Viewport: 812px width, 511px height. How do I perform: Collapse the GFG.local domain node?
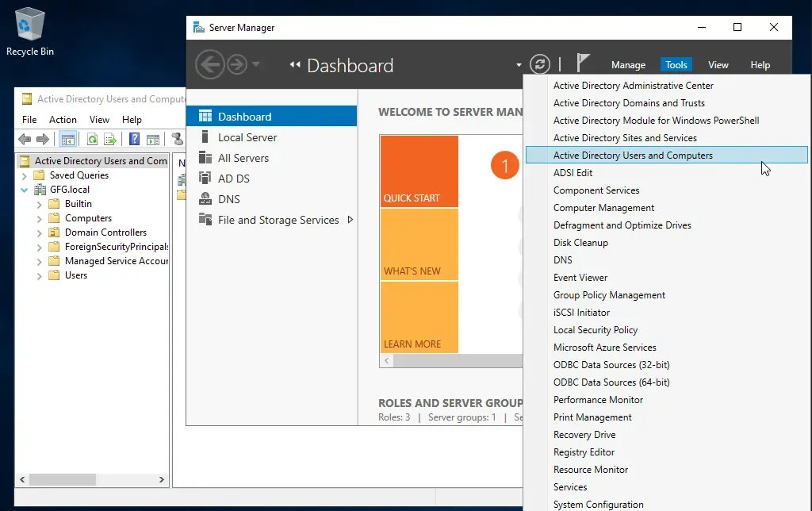tap(25, 190)
